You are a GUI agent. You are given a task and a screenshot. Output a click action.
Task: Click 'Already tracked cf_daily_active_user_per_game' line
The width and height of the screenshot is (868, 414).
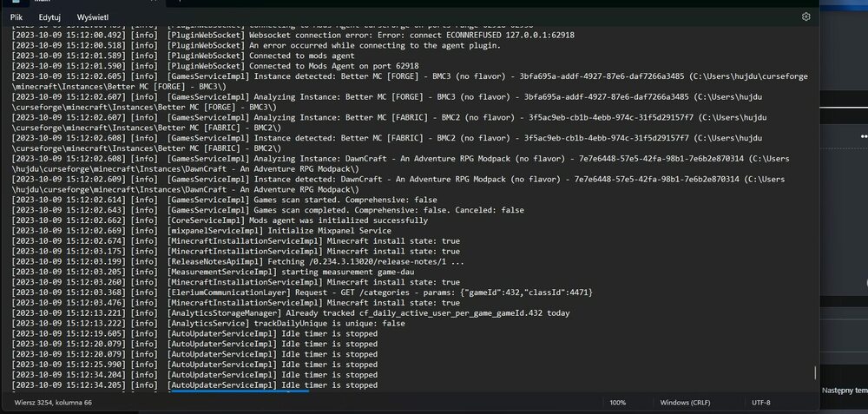291,312
